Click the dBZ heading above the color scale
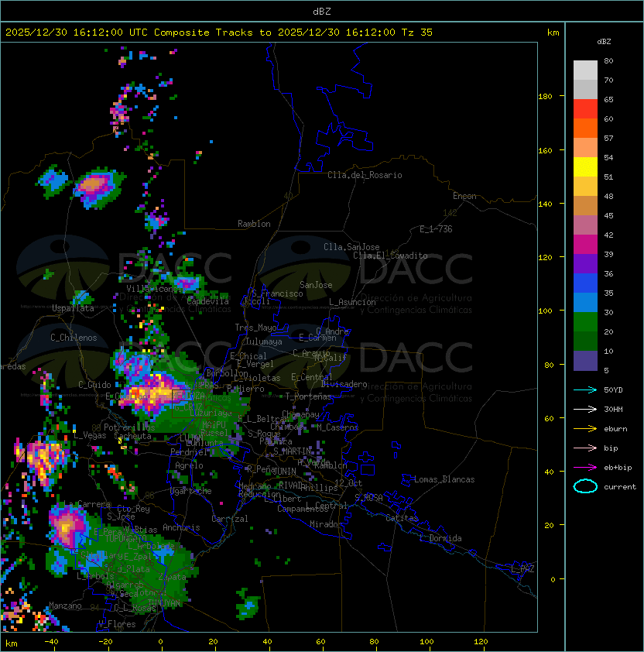 (x=604, y=42)
